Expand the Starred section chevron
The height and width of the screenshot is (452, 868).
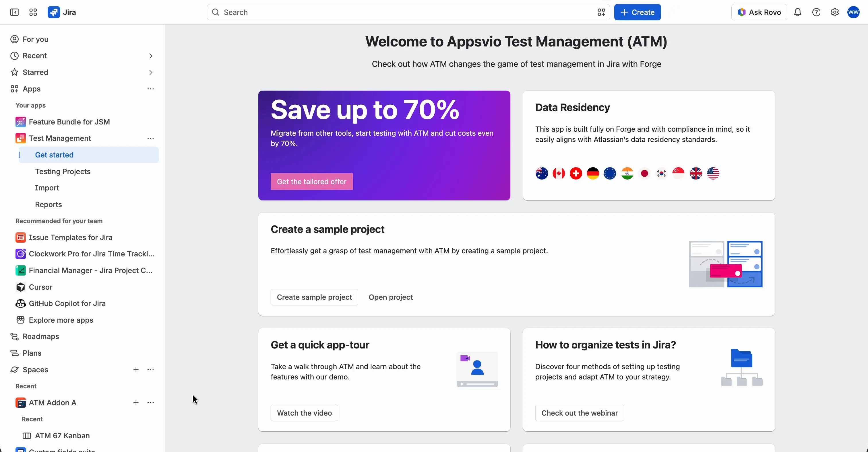[x=151, y=72]
